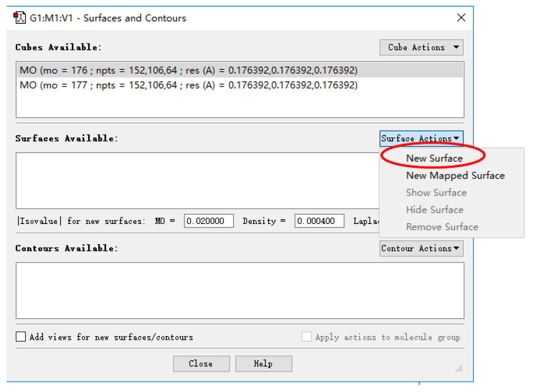Screen dimensions: 537x392
Task: Close the Surfaces and Contours window
Action: 461,18
